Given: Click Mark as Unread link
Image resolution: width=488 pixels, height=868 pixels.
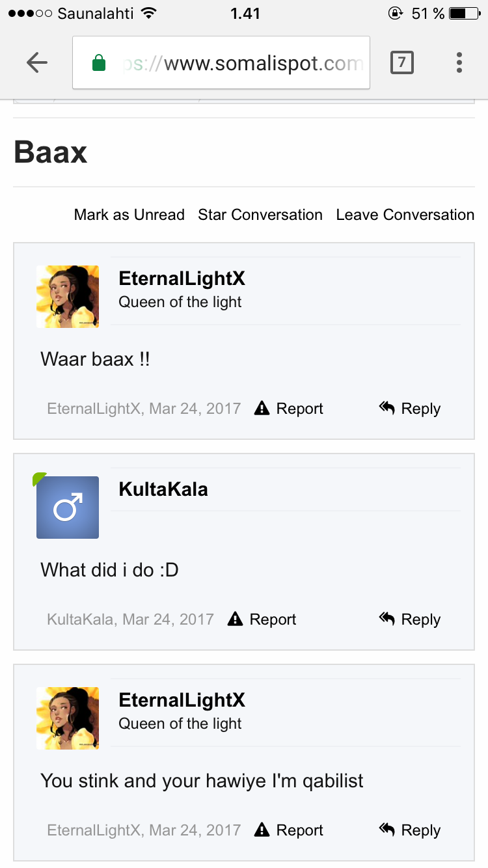Looking at the screenshot, I should (x=129, y=215).
